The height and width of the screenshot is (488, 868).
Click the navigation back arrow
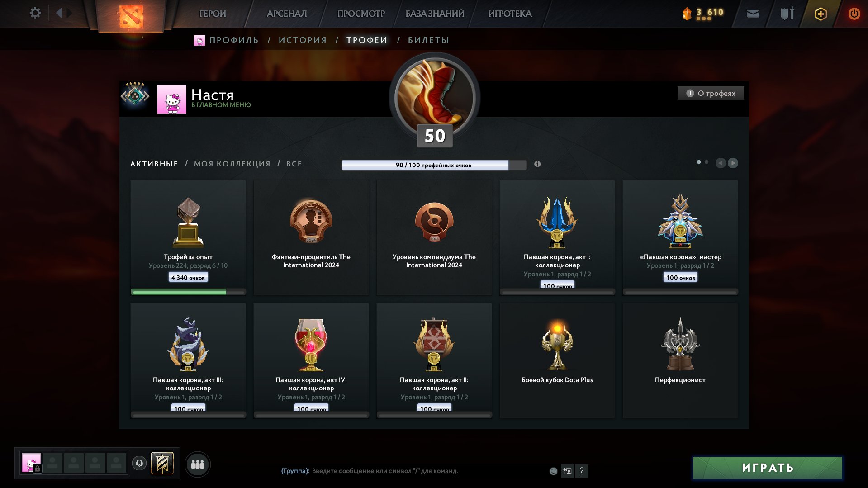tap(59, 13)
